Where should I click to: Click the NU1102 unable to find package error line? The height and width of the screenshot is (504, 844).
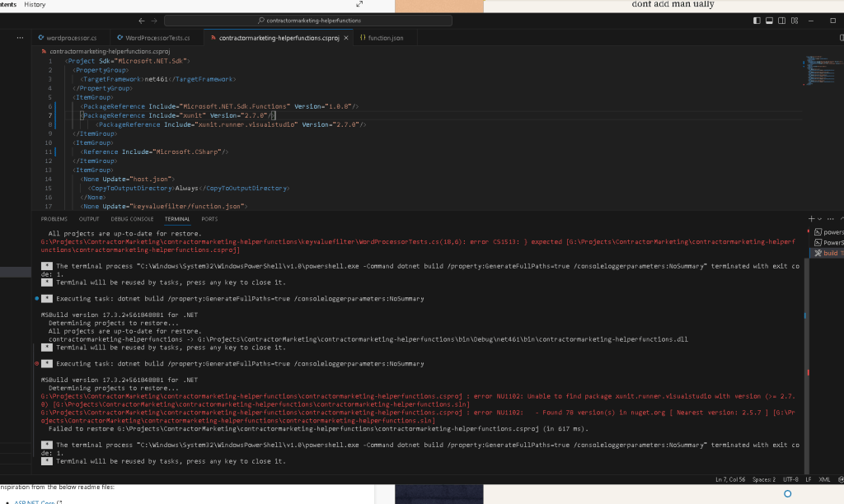(x=418, y=400)
